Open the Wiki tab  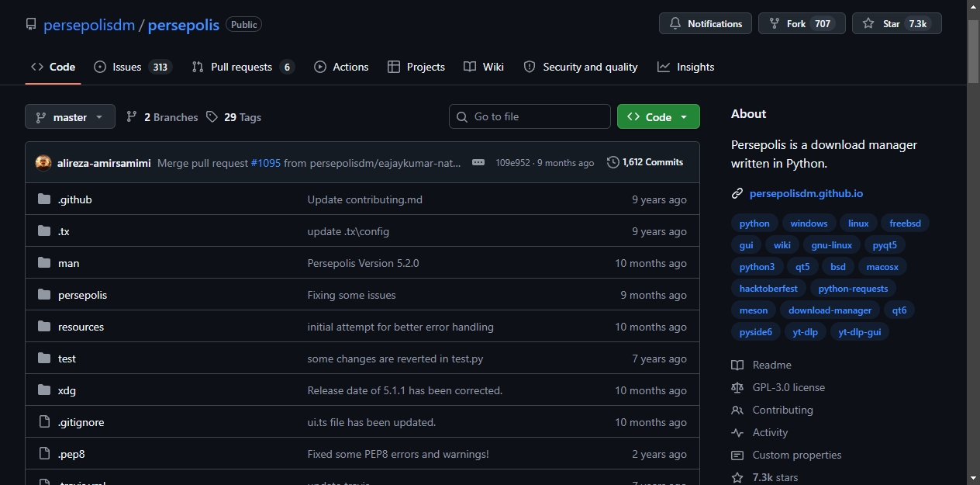pyautogui.click(x=484, y=67)
